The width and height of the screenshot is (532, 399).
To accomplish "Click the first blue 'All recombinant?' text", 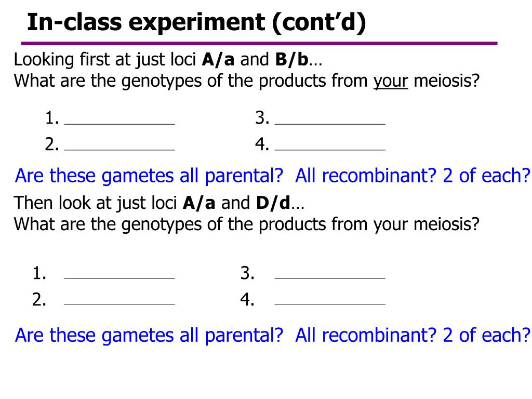I will tap(366, 176).
